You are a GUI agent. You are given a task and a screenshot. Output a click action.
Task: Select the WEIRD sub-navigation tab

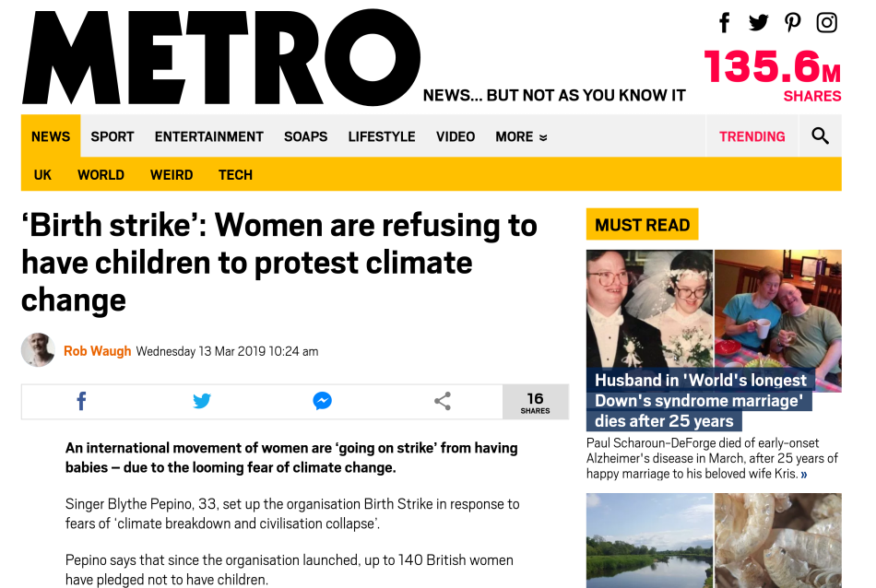click(172, 175)
